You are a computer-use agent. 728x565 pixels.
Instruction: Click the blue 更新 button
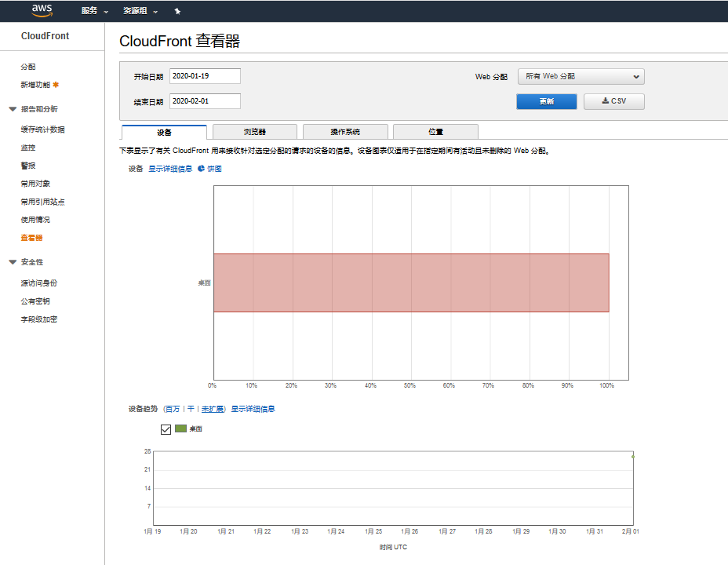point(547,102)
